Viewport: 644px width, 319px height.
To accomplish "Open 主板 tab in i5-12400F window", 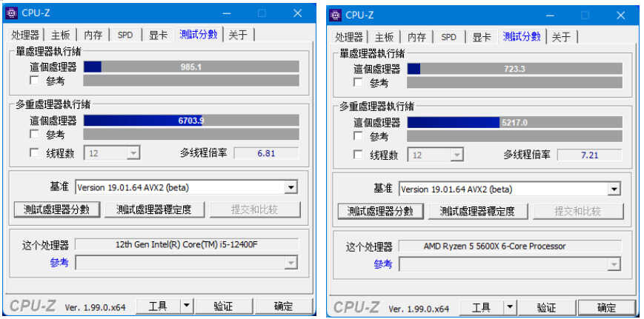I will 61,36.
